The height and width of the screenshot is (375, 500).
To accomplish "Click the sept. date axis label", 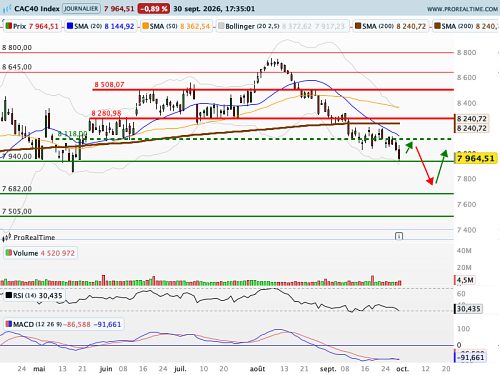I will (328, 369).
